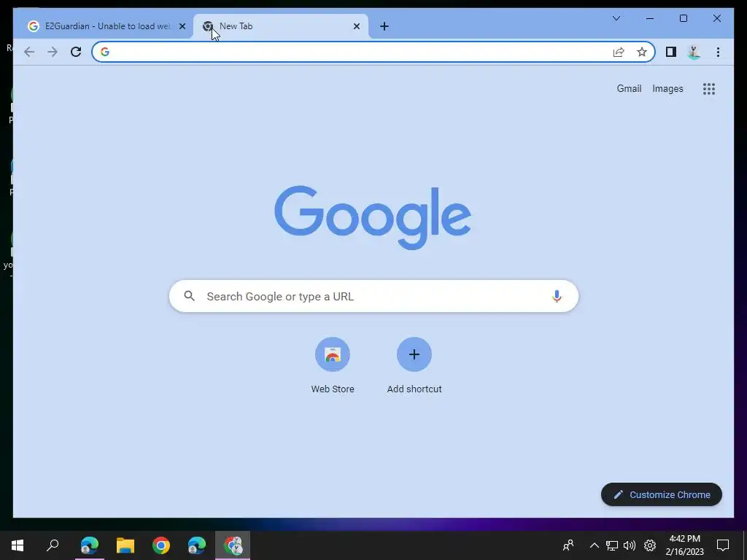Click the magnifier icon in search box
This screenshot has width=747, height=560.
[189, 296]
